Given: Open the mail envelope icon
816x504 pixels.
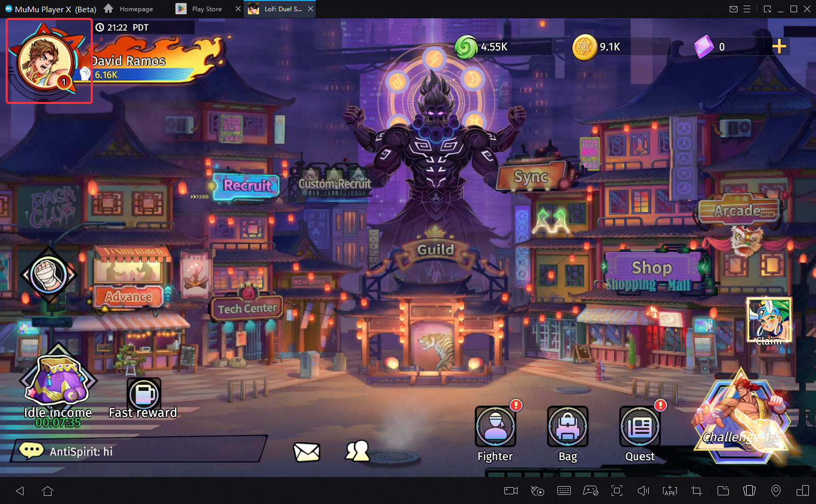Looking at the screenshot, I should [x=307, y=452].
